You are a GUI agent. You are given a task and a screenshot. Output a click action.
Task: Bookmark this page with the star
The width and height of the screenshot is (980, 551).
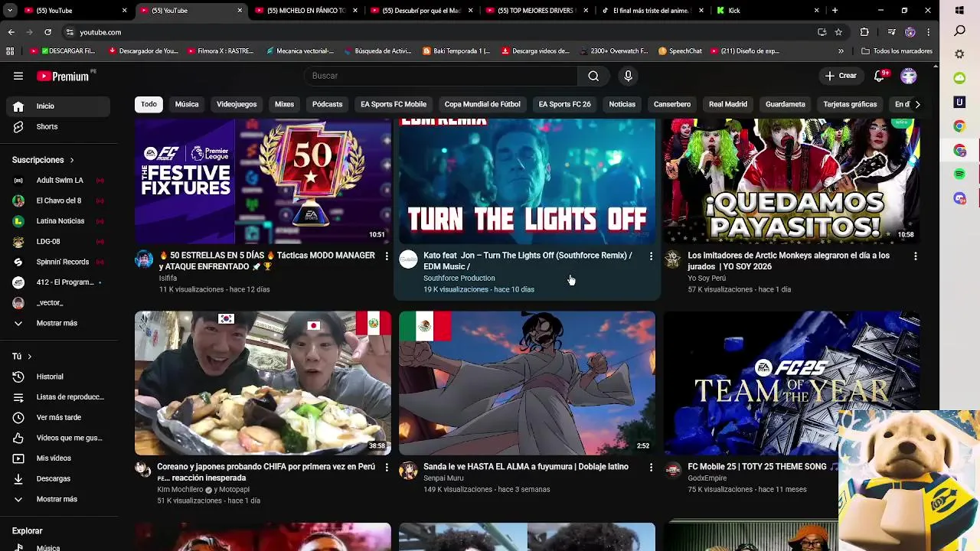[x=839, y=32]
